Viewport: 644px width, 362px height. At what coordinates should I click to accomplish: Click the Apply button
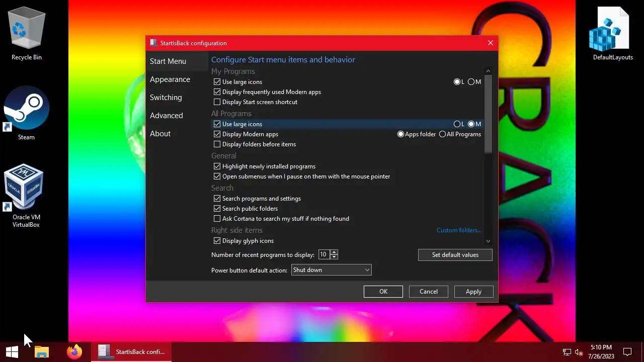[x=473, y=292]
